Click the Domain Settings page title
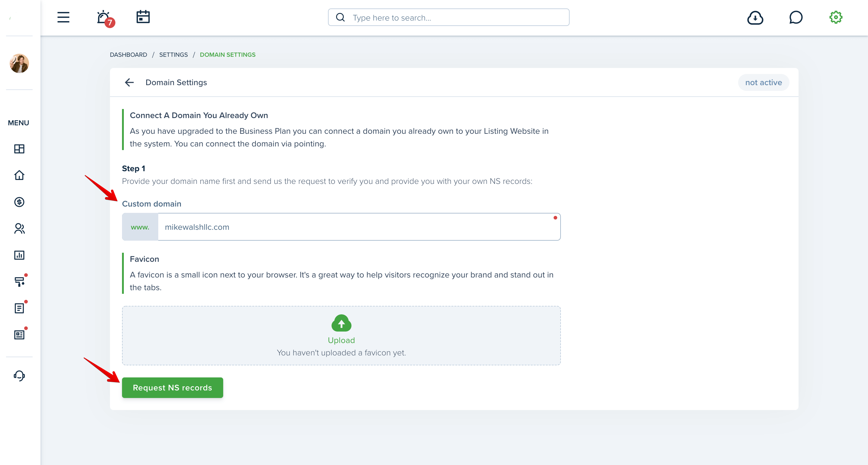This screenshot has width=868, height=465. tap(176, 82)
